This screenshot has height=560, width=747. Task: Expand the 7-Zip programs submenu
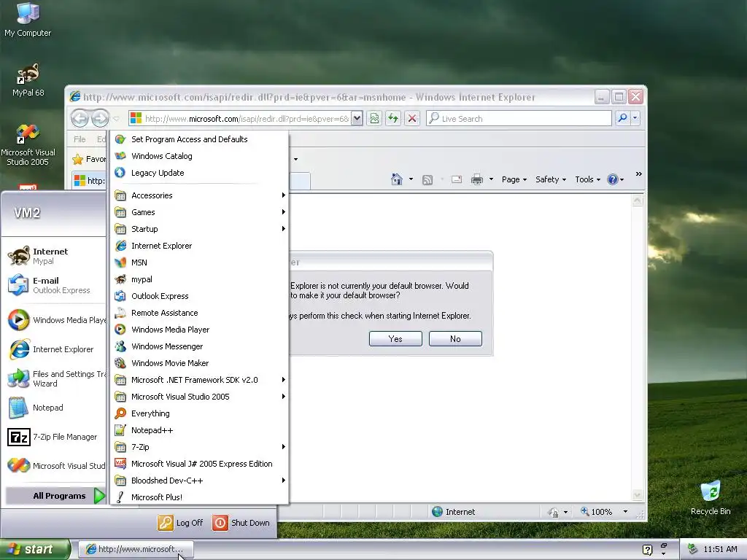(200, 447)
